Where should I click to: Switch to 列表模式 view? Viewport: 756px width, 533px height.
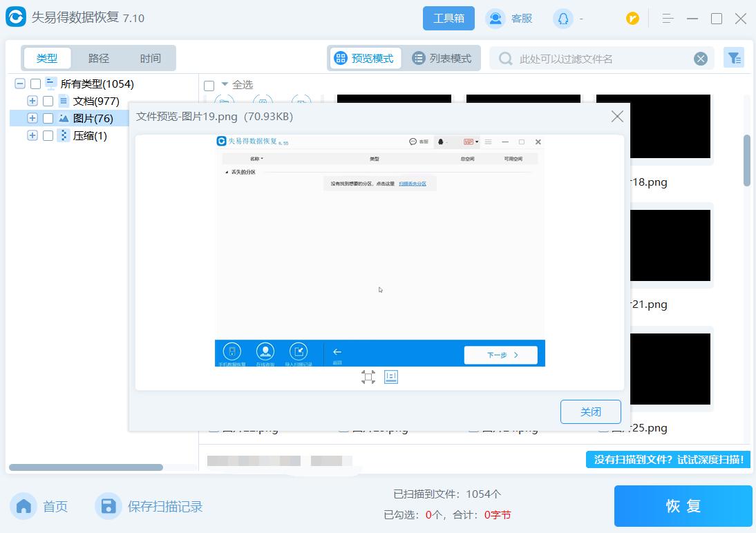click(442, 58)
